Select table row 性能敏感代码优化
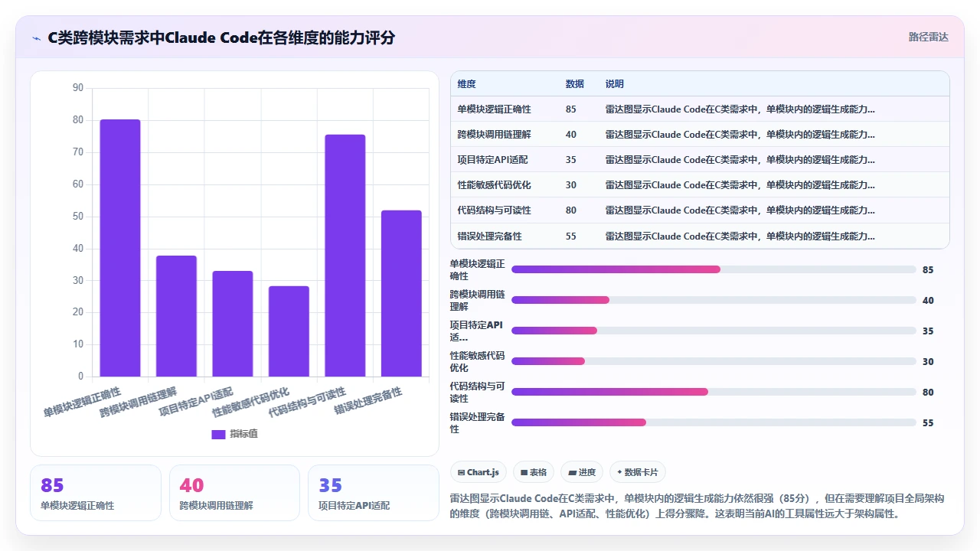Image resolution: width=980 pixels, height=551 pixels. pyautogui.click(x=700, y=185)
